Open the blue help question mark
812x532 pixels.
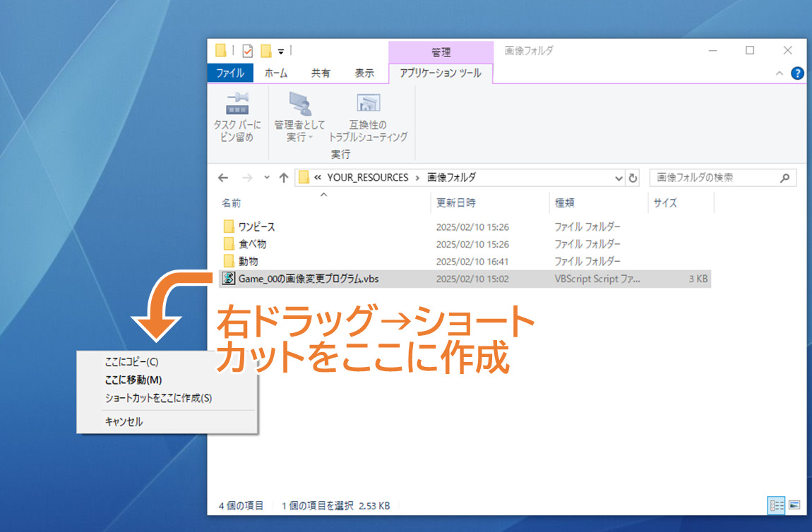pyautogui.click(x=797, y=73)
